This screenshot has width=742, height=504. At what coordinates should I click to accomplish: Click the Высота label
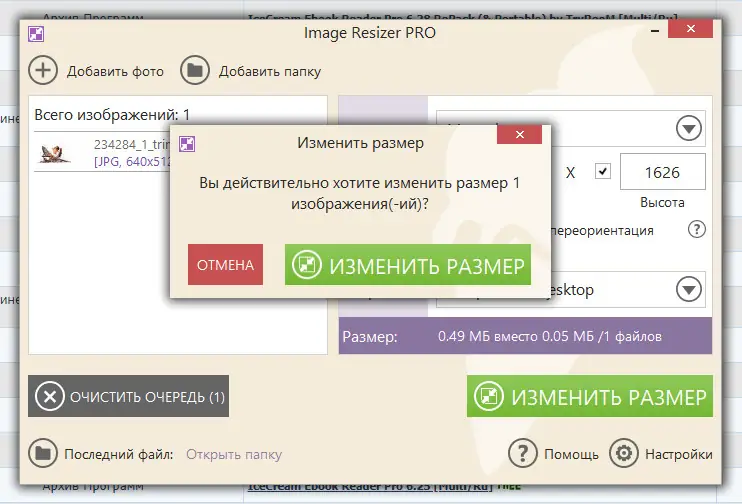coord(662,203)
